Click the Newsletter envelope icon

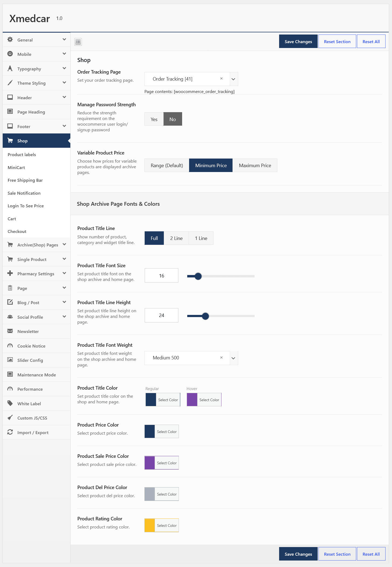(x=10, y=331)
